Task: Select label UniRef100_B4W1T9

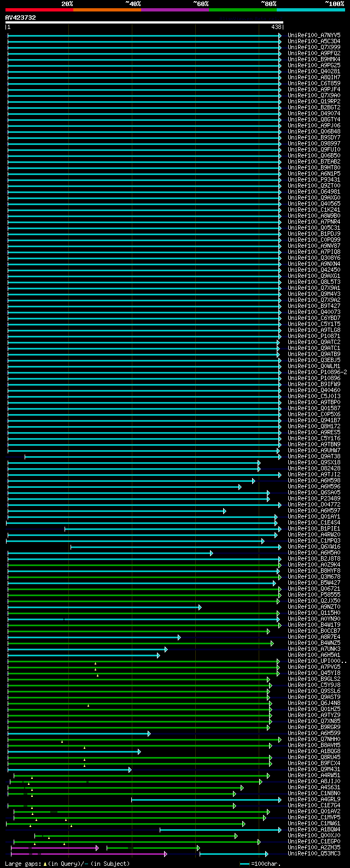Action: 314,625
